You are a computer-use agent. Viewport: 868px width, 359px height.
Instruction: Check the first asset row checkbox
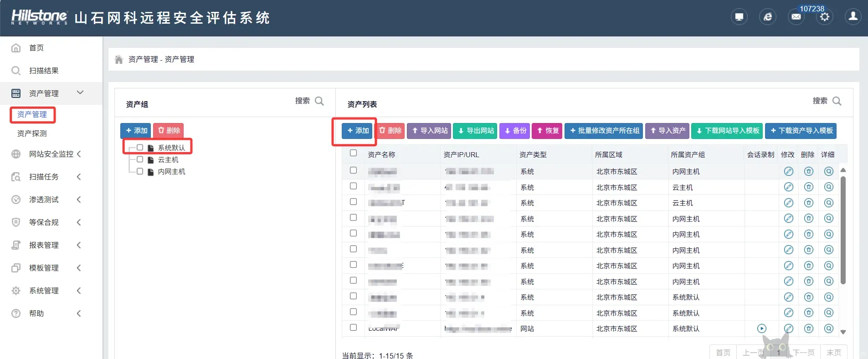point(353,170)
